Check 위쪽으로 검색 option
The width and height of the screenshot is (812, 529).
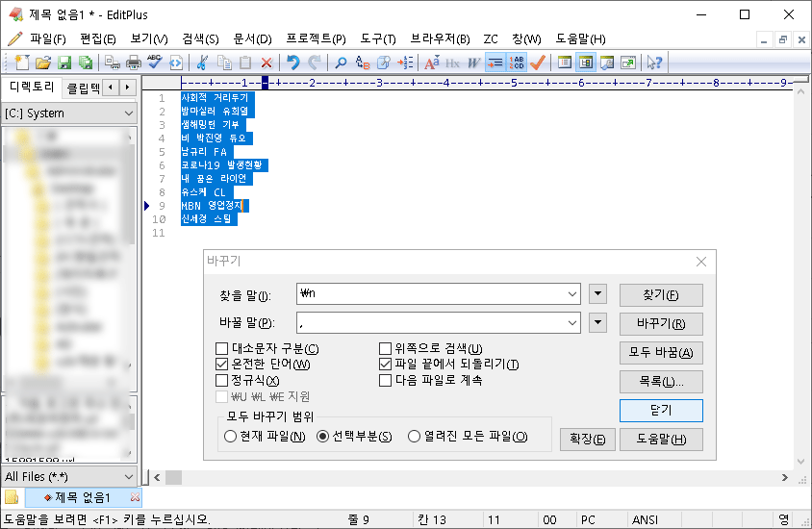click(385, 349)
